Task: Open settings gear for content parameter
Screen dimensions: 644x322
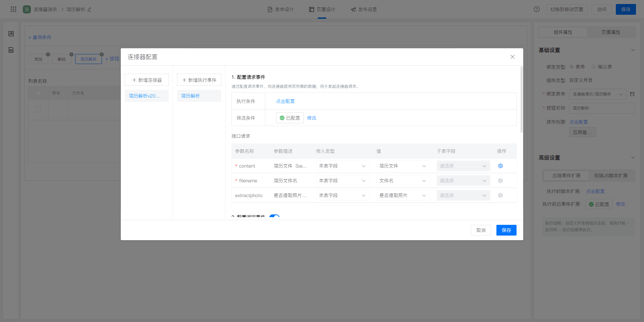Action: 500,166
